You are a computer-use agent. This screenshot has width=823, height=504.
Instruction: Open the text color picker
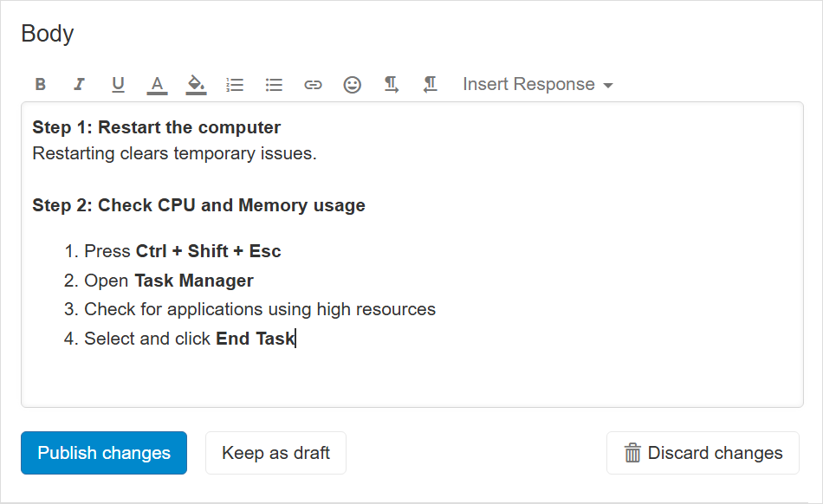(x=157, y=84)
